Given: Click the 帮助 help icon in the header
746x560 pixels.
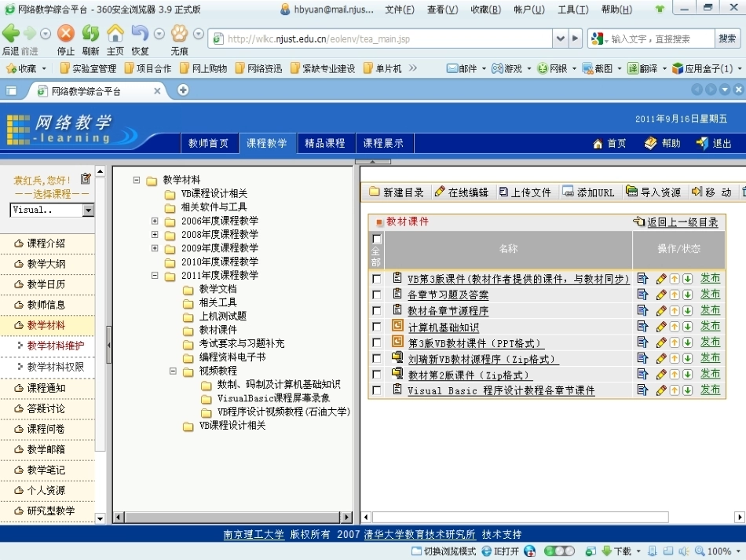Looking at the screenshot, I should tap(650, 143).
